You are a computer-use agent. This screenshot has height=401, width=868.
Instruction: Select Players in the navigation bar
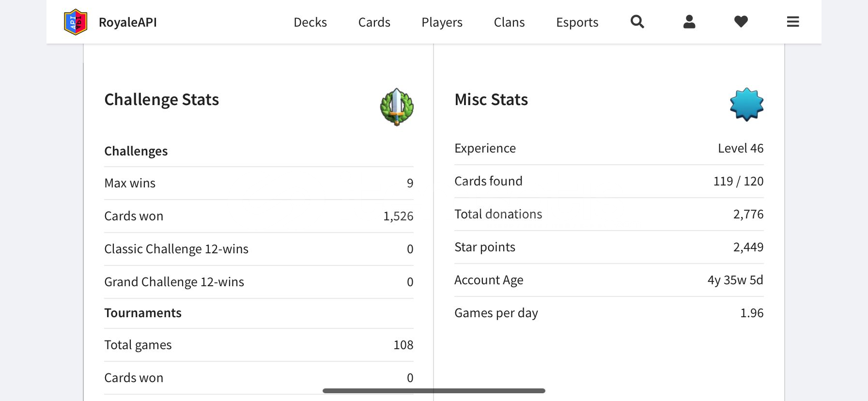[x=442, y=22]
